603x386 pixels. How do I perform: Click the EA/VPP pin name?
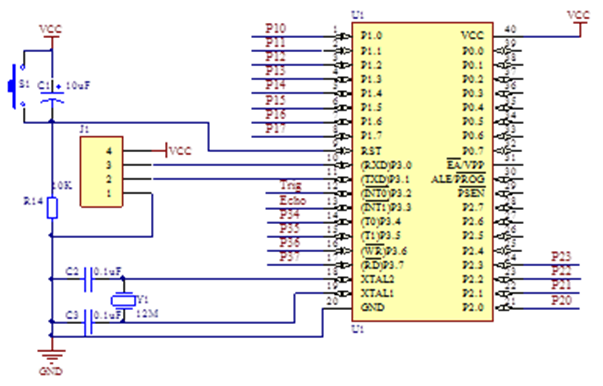(x=466, y=165)
